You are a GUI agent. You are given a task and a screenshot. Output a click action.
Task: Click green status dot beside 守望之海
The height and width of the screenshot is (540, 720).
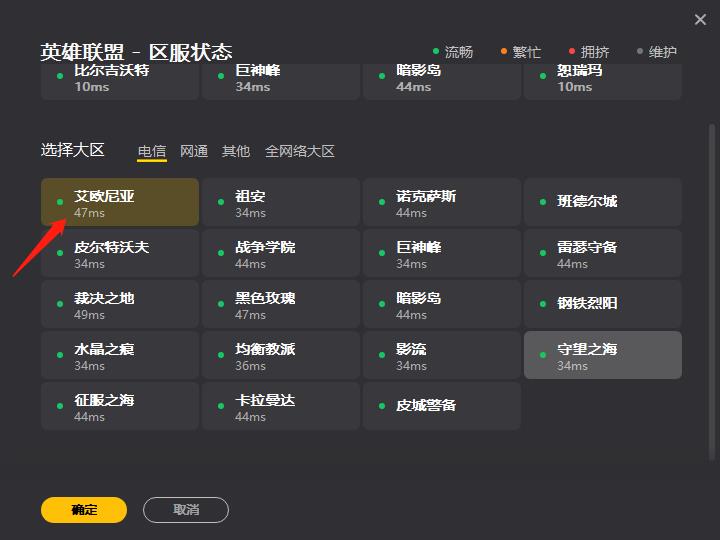[x=543, y=355]
